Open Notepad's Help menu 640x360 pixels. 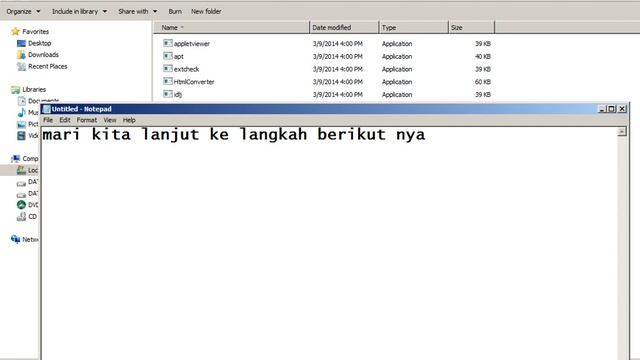[x=129, y=120]
